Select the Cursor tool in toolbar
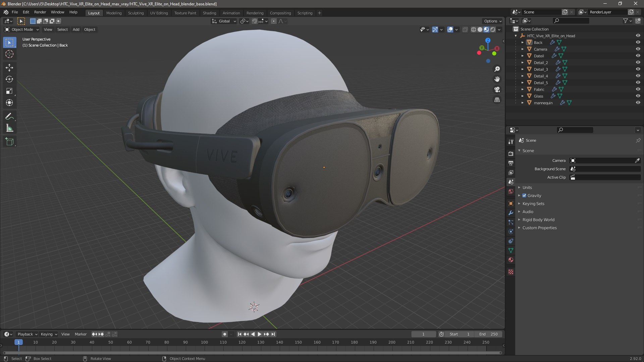Screen dimensions: 644x362 click(x=9, y=54)
